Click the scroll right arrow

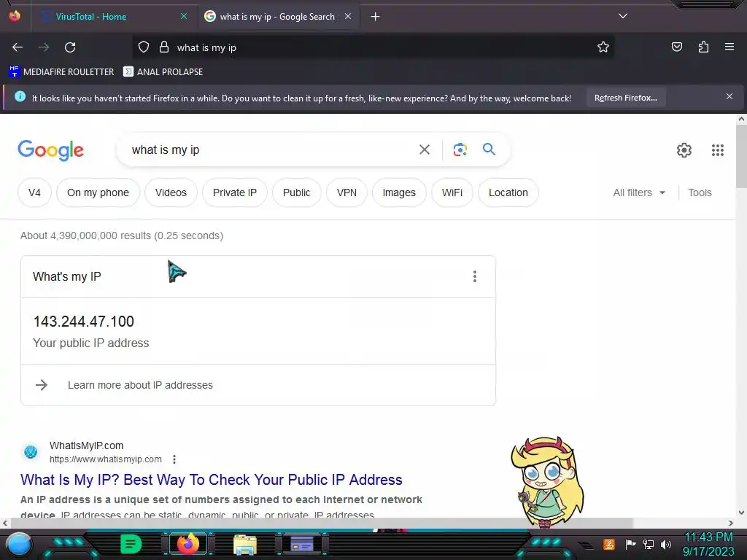[731, 523]
